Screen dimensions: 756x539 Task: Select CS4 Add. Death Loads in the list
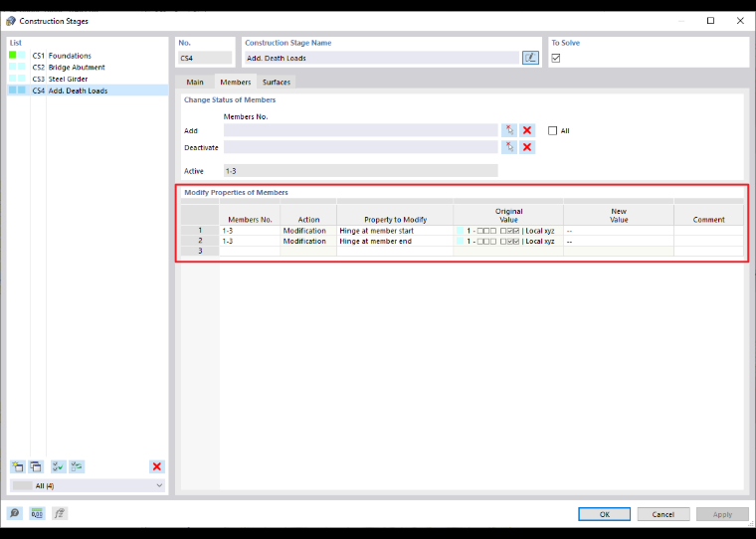88,90
